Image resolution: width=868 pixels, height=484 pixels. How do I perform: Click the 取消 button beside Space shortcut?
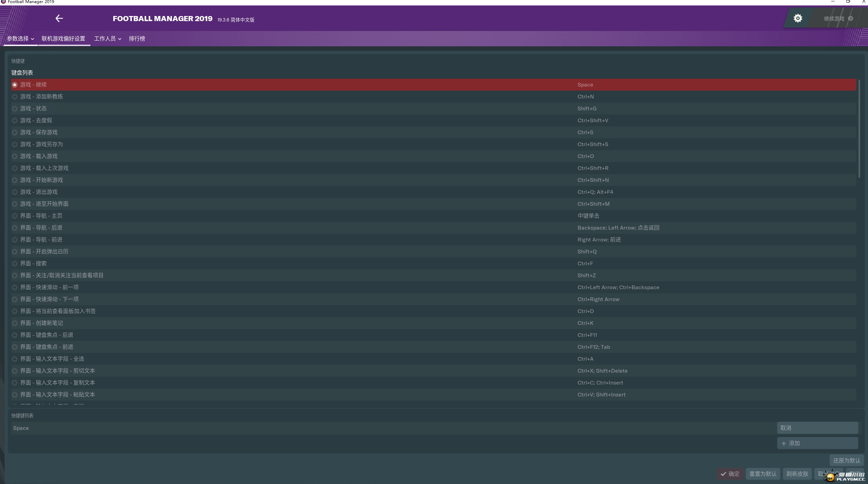[x=817, y=428]
